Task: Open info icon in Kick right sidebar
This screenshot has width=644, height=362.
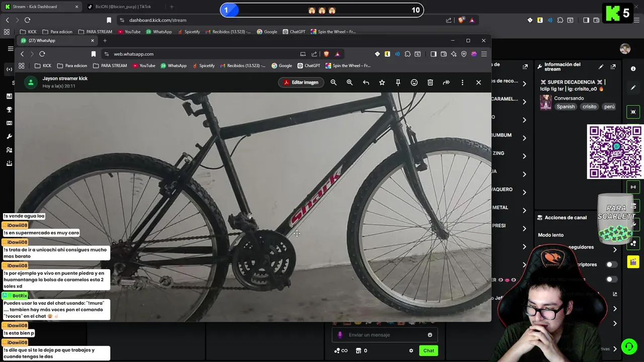Action: click(633, 69)
